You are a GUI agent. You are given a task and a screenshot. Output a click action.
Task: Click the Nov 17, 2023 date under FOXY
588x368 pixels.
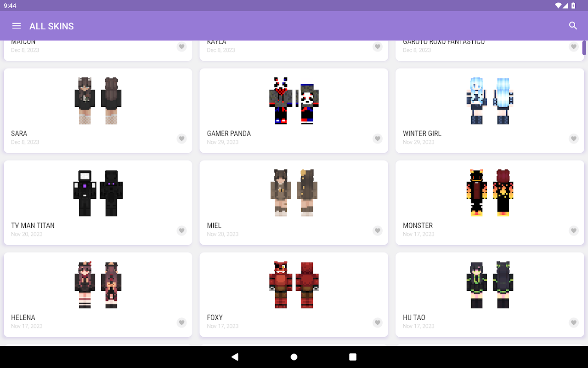tap(223, 326)
